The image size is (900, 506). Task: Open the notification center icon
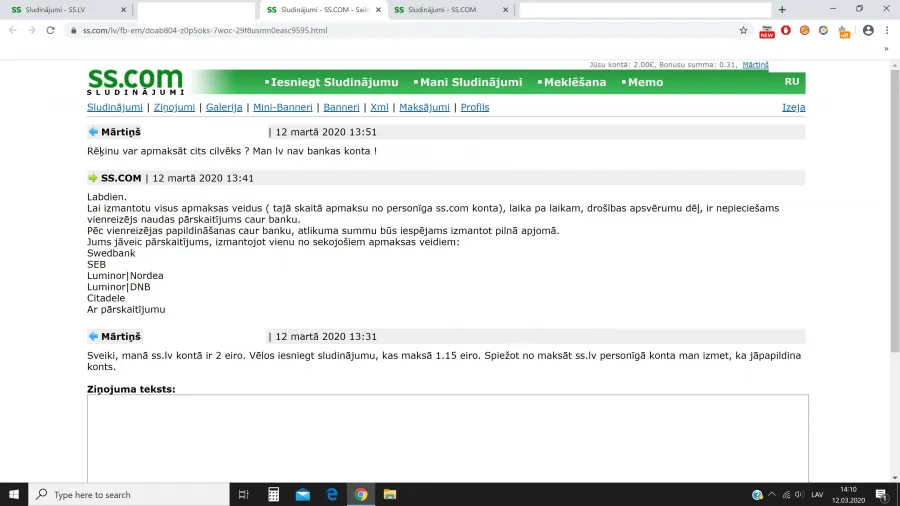click(882, 495)
